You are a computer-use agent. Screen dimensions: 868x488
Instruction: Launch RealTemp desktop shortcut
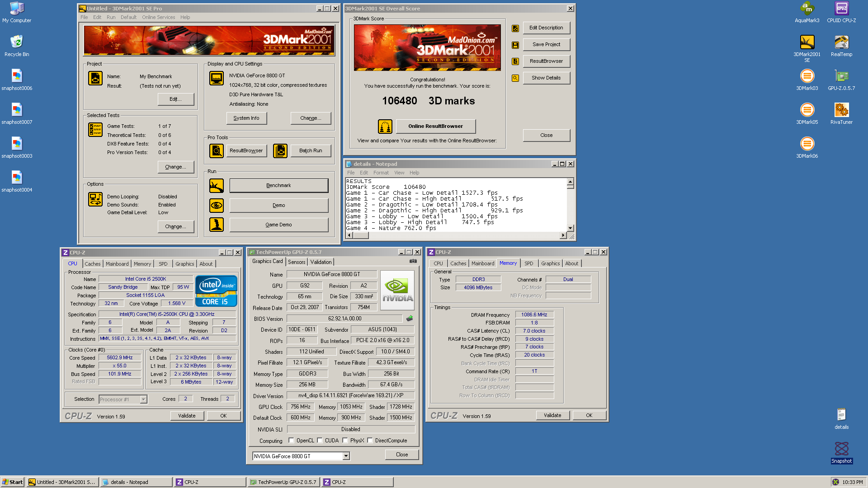click(x=841, y=46)
